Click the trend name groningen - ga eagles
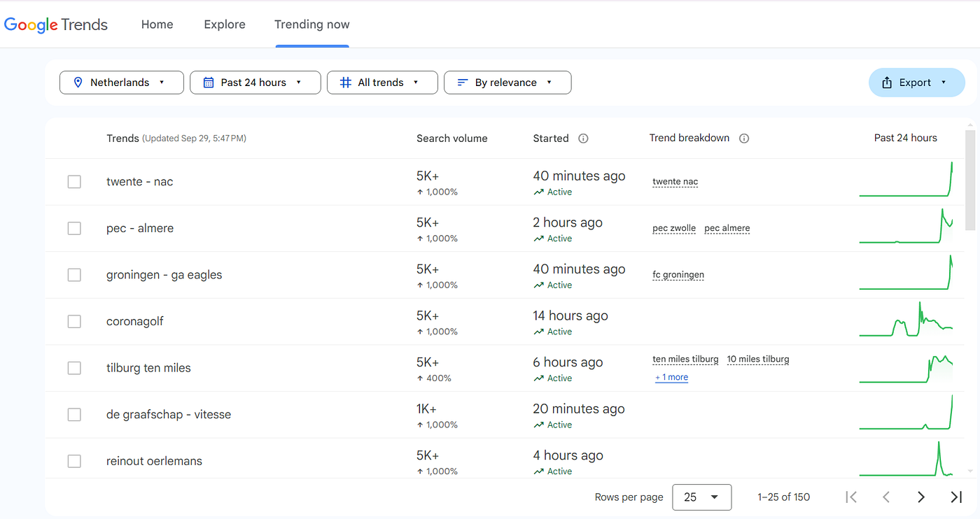 pyautogui.click(x=164, y=275)
